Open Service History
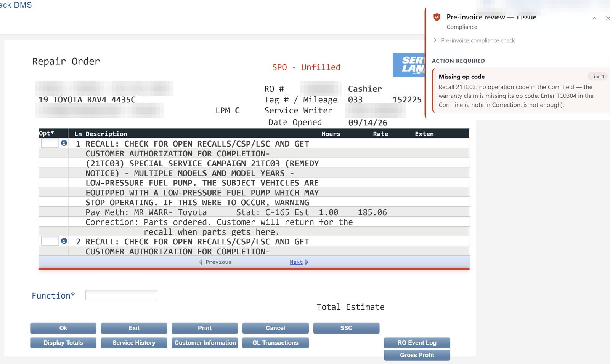This screenshot has width=610, height=364. pyautogui.click(x=134, y=343)
